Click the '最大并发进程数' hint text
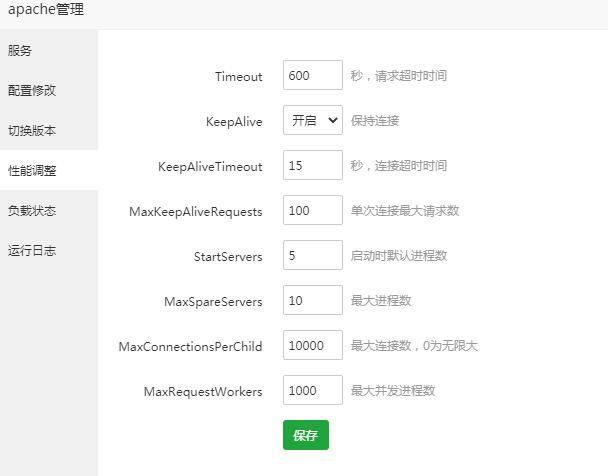Viewport: 608px width, 476px height. pos(393,390)
